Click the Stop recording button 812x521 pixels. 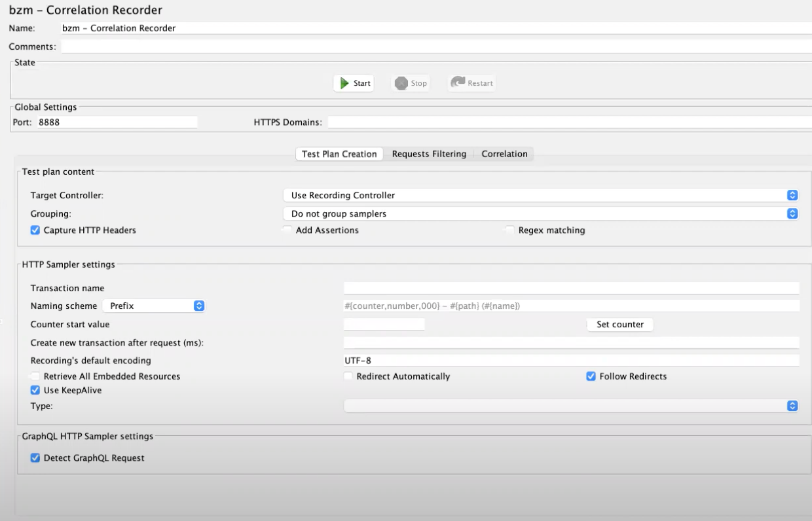(x=411, y=83)
